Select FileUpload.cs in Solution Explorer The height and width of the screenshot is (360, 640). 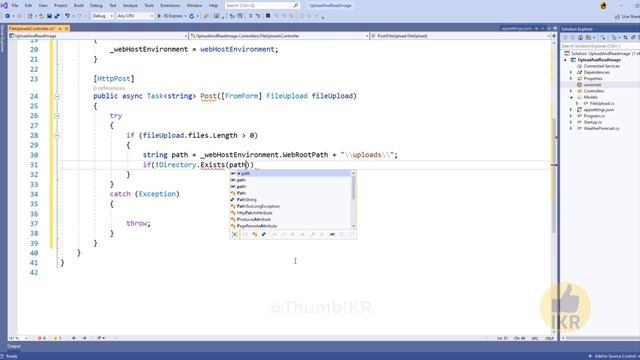point(602,104)
